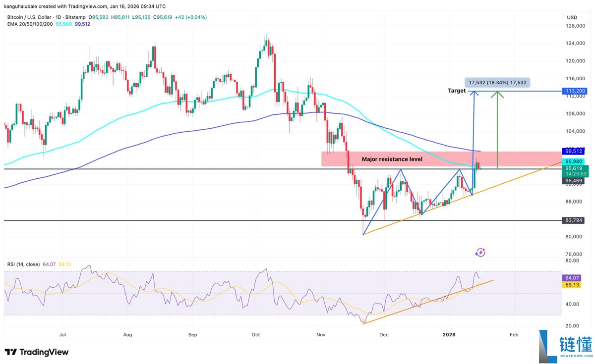The height and width of the screenshot is (364, 595).
Task: Click the yellow RSI legend value 59.13
Action: click(x=65, y=264)
